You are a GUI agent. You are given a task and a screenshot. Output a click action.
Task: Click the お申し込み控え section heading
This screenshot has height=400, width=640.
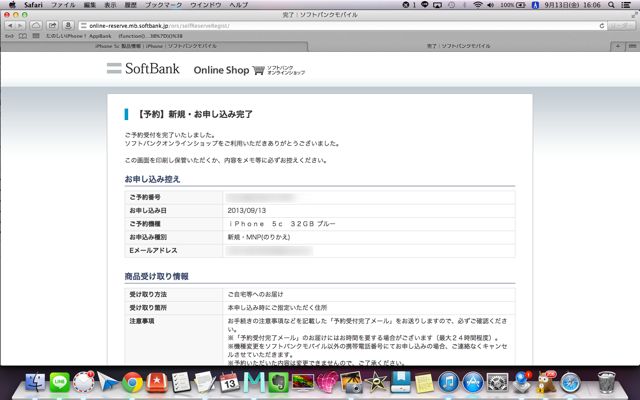pyautogui.click(x=152, y=179)
